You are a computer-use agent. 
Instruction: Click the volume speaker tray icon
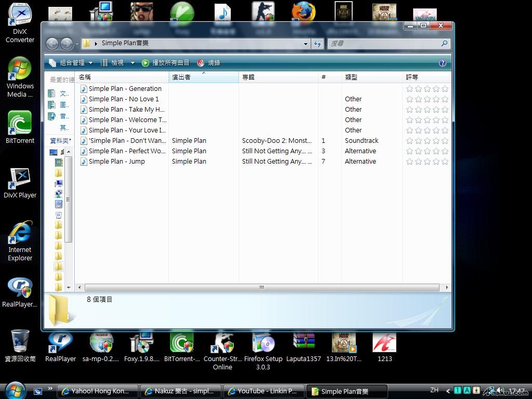(x=501, y=391)
